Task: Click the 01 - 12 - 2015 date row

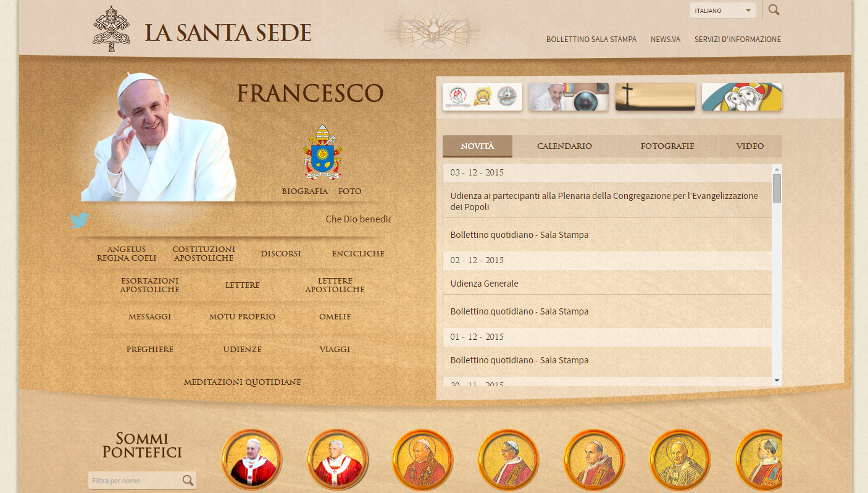Action: coord(607,337)
